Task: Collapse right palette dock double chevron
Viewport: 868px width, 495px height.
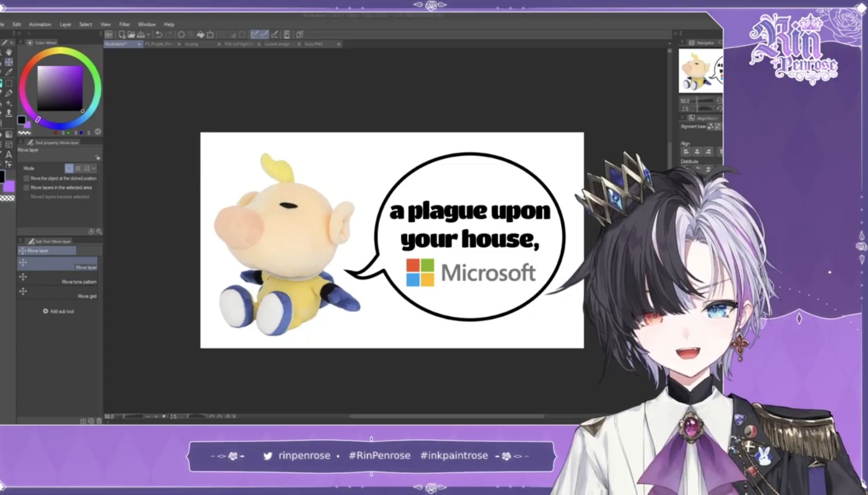Action: point(676,33)
